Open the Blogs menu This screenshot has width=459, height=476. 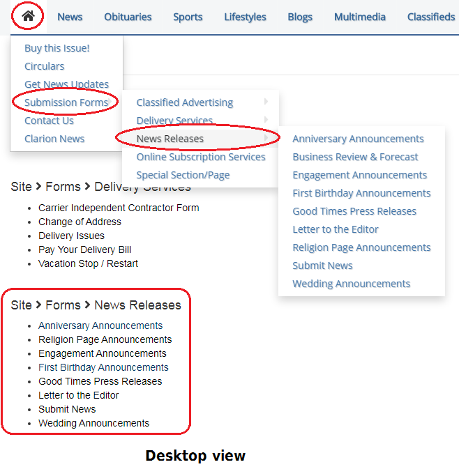point(300,17)
